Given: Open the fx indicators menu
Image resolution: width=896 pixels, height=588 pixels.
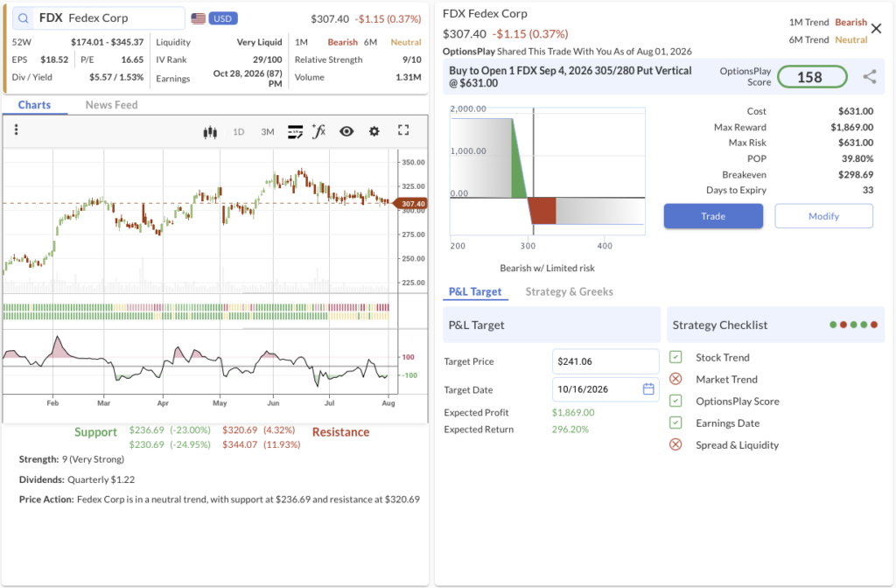Looking at the screenshot, I should [x=318, y=131].
